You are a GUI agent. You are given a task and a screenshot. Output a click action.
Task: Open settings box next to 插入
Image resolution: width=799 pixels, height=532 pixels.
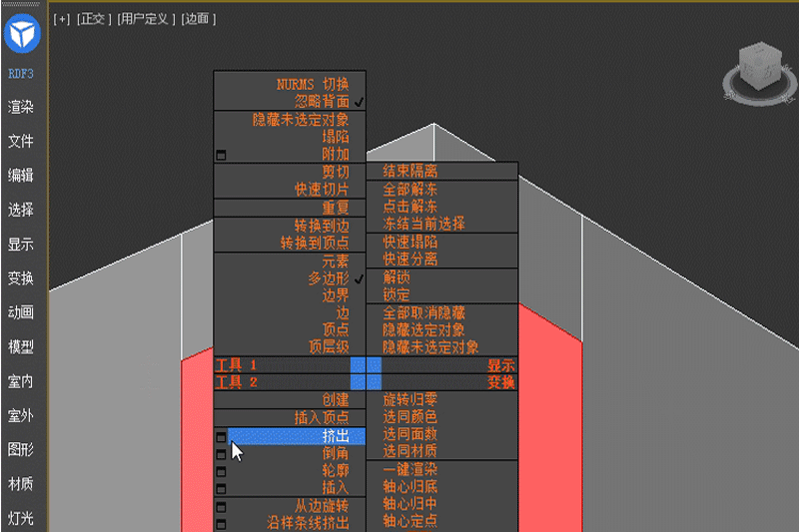point(221,488)
